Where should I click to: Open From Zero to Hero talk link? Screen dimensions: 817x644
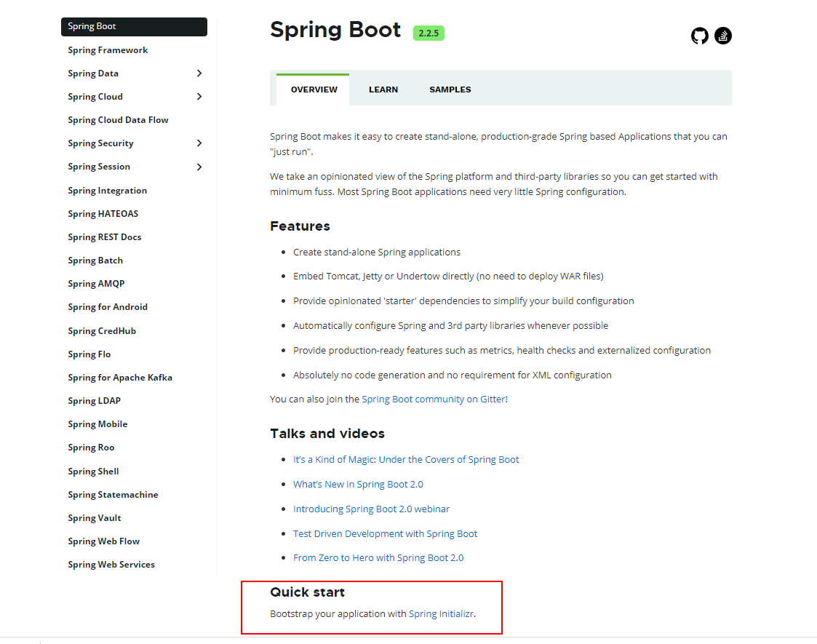[378, 558]
